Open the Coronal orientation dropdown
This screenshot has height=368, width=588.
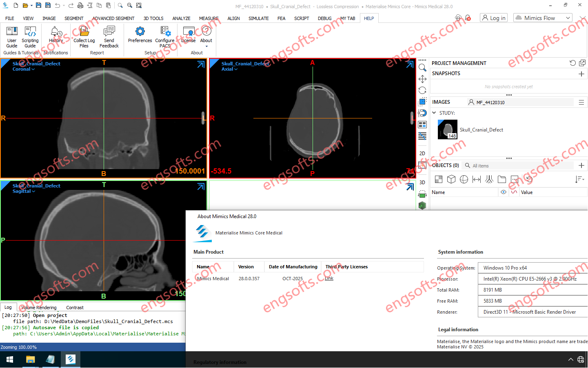click(x=23, y=69)
